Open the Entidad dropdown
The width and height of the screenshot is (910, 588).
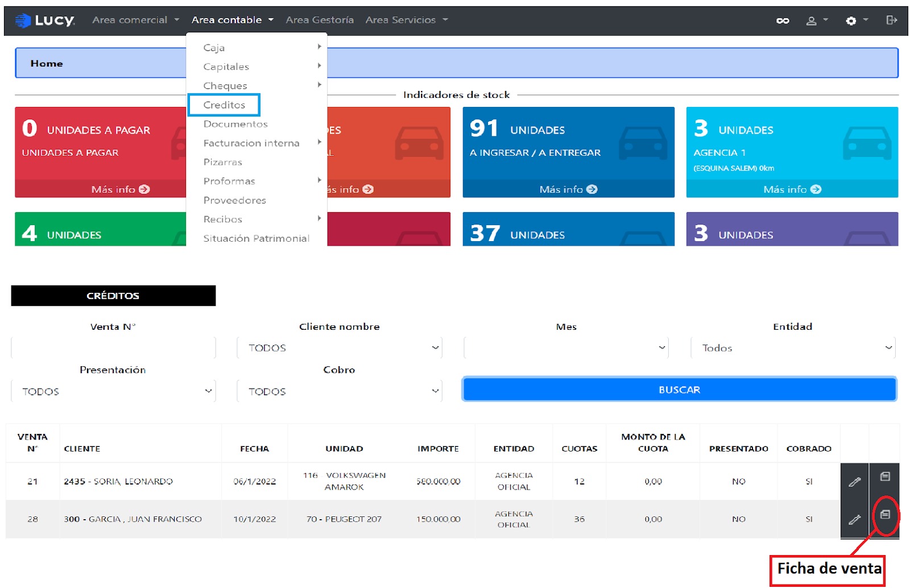coord(793,348)
